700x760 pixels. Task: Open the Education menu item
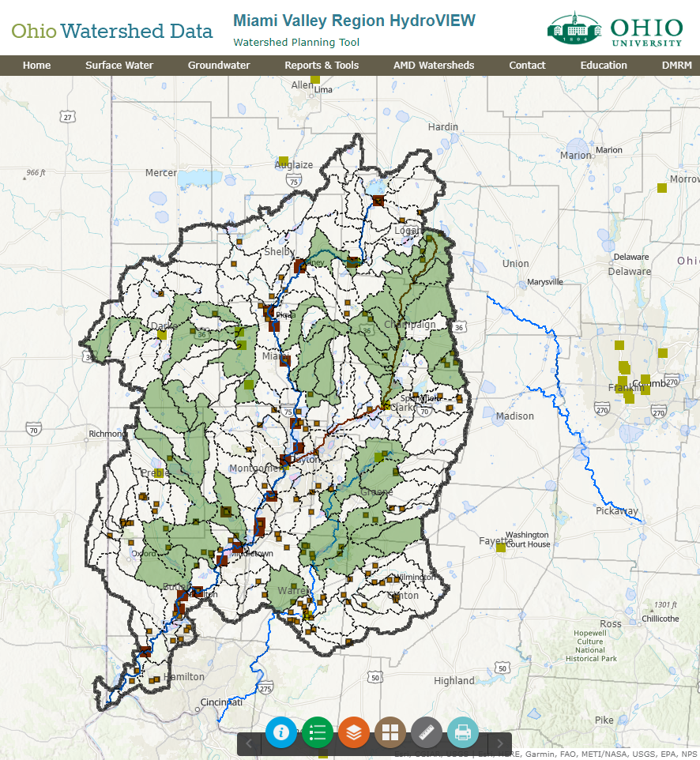click(604, 66)
